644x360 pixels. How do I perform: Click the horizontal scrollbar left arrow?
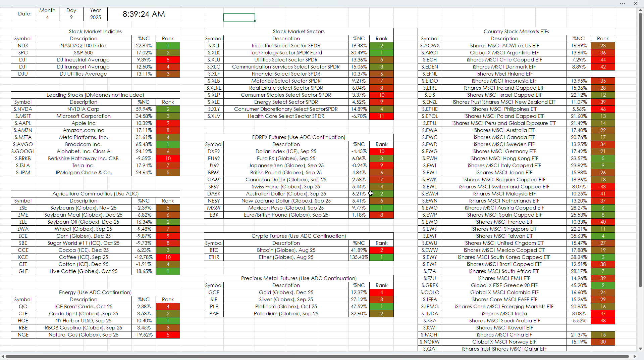point(3,357)
